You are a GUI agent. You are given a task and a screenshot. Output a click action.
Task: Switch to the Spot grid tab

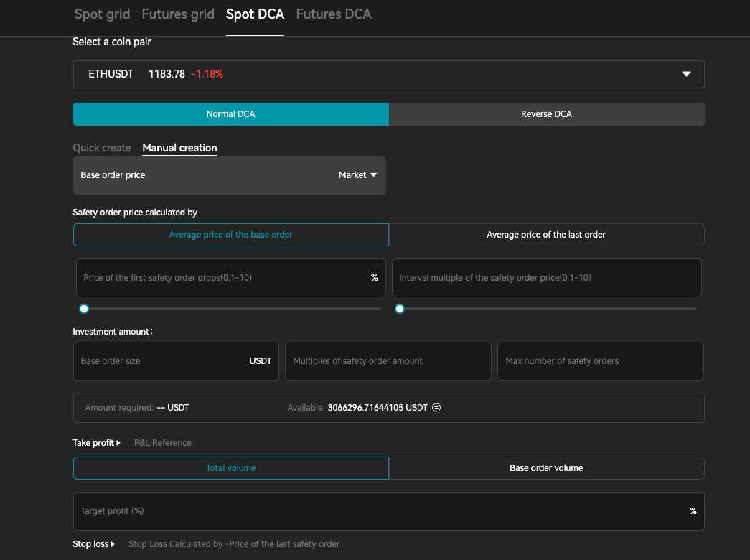coord(102,14)
